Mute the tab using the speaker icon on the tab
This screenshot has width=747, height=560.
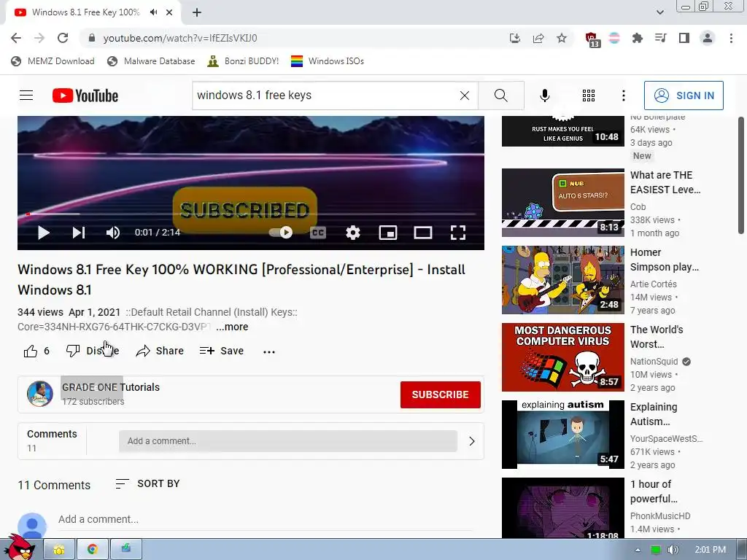(x=153, y=12)
